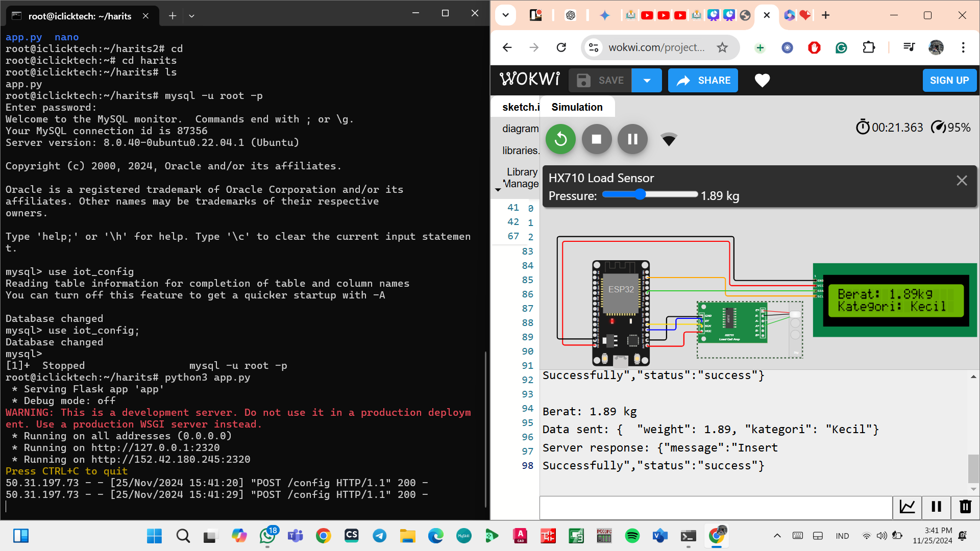The image size is (980, 551).
Task: Select the LCD display showing Berat
Action: pos(895,300)
